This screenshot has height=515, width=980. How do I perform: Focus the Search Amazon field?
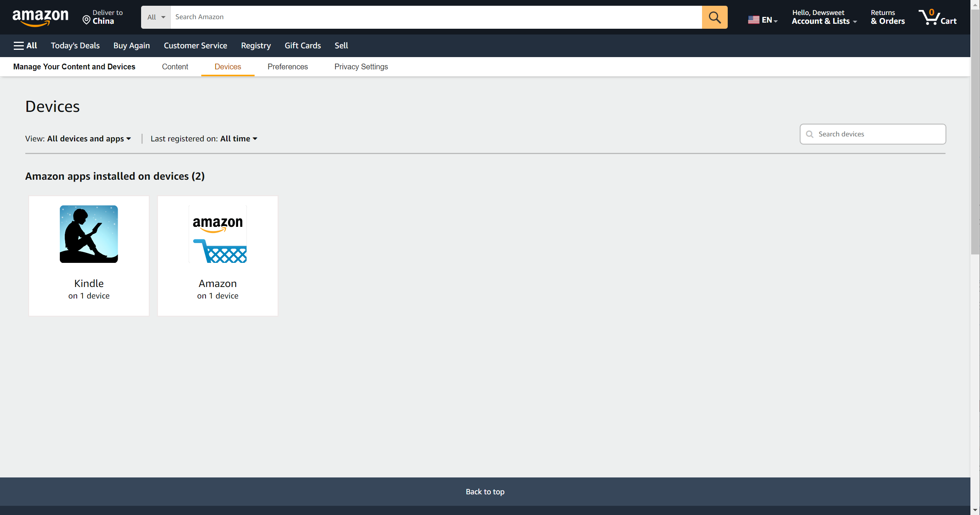click(x=436, y=17)
